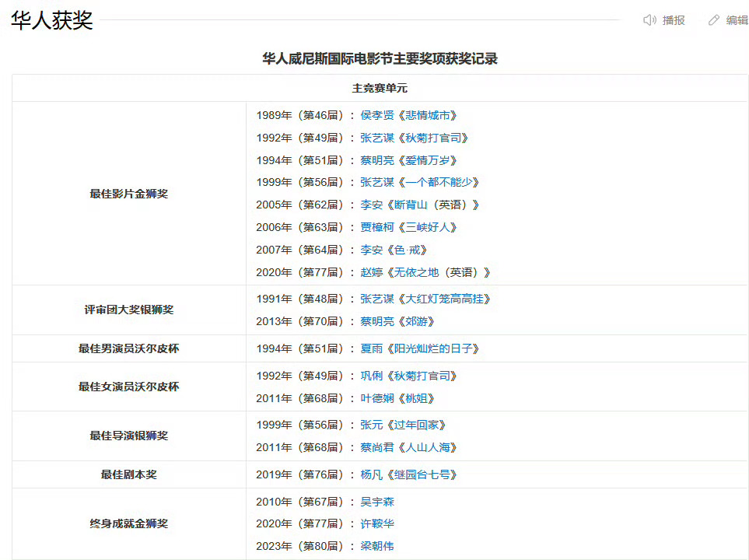Open 《秋菊打官司》 link in 1992 Golden Lion row
Image resolution: width=749 pixels, height=560 pixels.
click(x=433, y=138)
